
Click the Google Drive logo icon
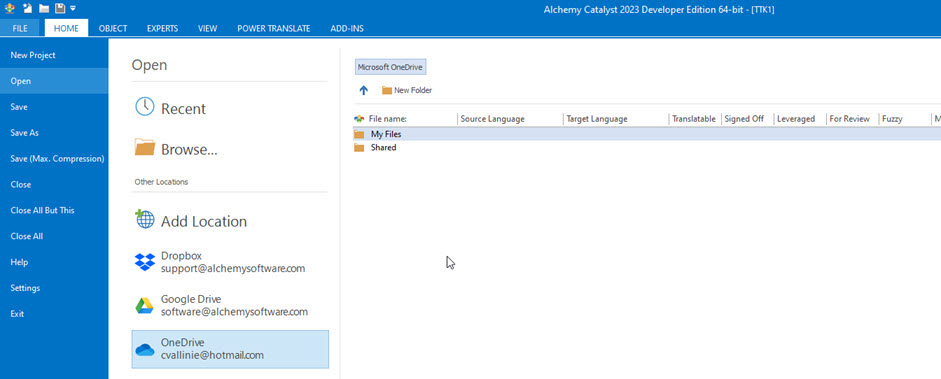click(x=145, y=306)
